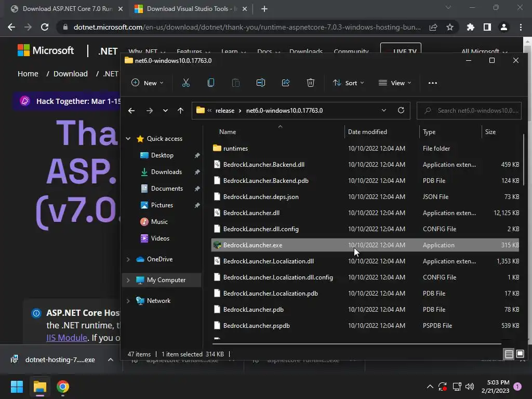Click the release breadcrumb in address bar
Screen dimensions: 532x399
point(225,111)
